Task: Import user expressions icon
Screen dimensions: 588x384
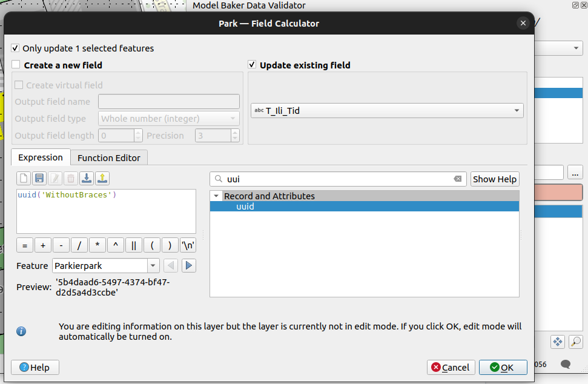Action: pos(87,178)
